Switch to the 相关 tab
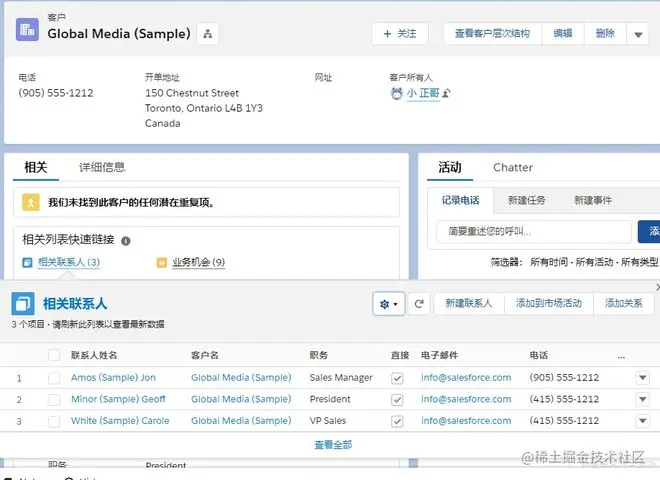This screenshot has height=480, width=660. click(x=36, y=168)
